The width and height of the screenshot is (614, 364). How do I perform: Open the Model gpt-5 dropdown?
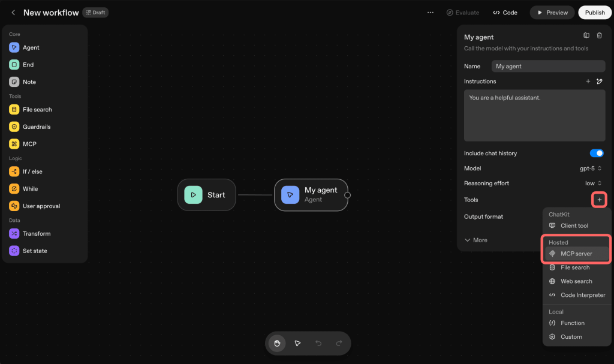[591, 169]
